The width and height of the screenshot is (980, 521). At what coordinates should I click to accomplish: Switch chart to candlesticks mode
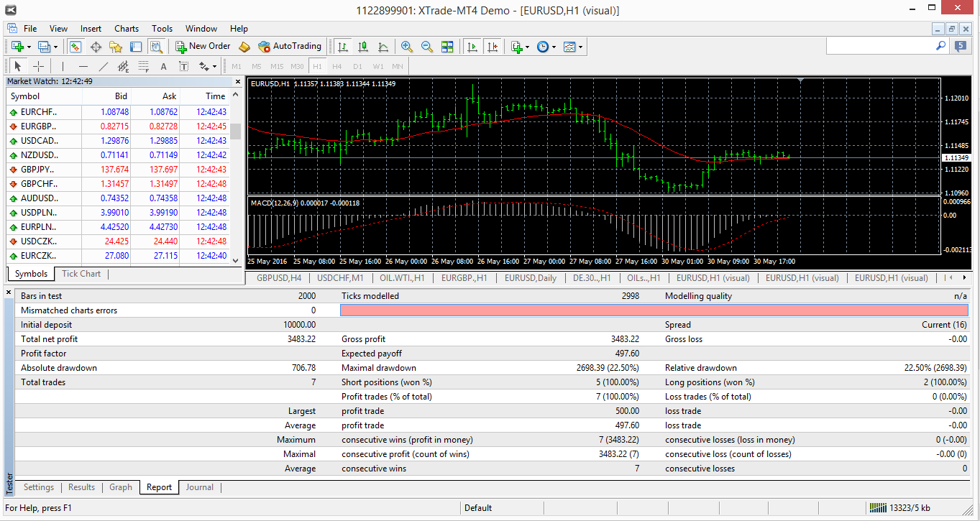tap(363, 47)
